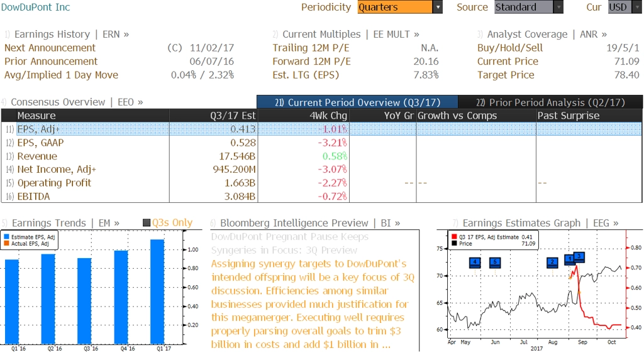Click the Target Price value 78.40
The image size is (644, 353).
627,75
